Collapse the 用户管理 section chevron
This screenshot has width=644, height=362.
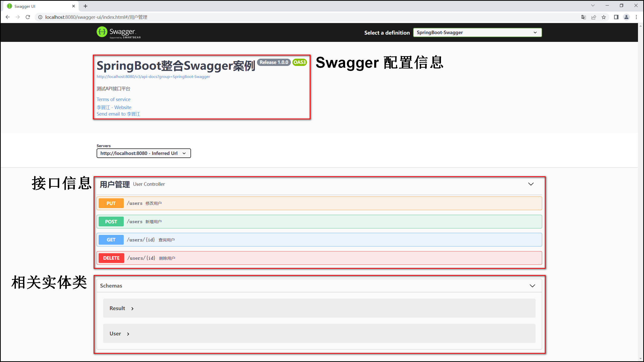coord(531,184)
